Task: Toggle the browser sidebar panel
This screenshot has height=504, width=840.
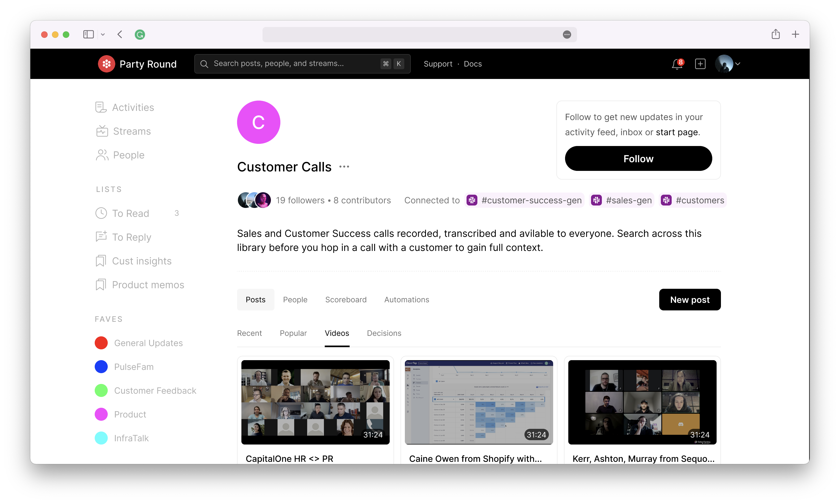Action: pos(88,34)
